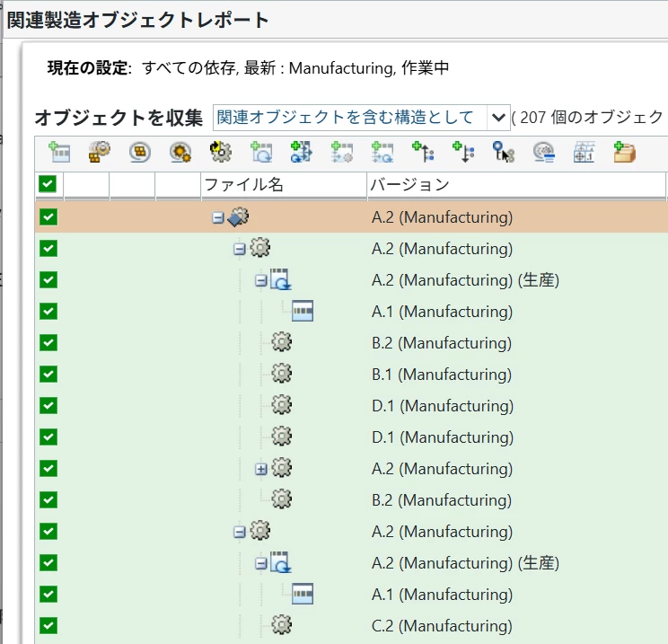This screenshot has width=668, height=644.
Task: Click the green plus with down arrow icon
Action: coord(463,152)
